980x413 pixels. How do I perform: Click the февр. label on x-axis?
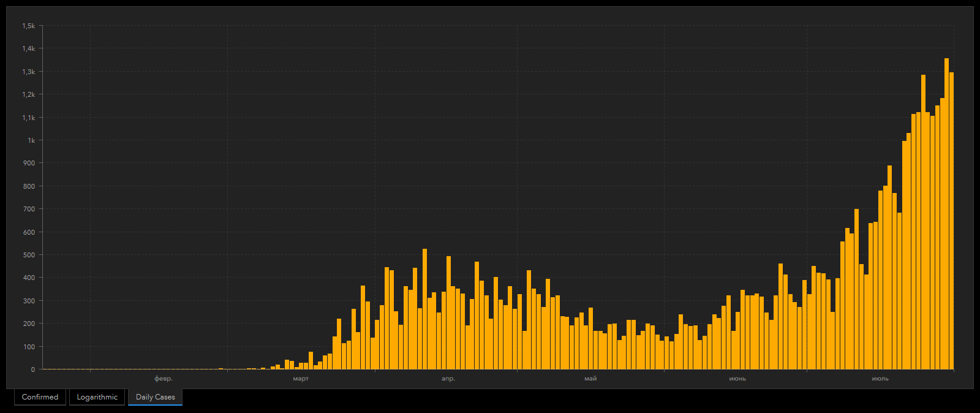(x=164, y=379)
